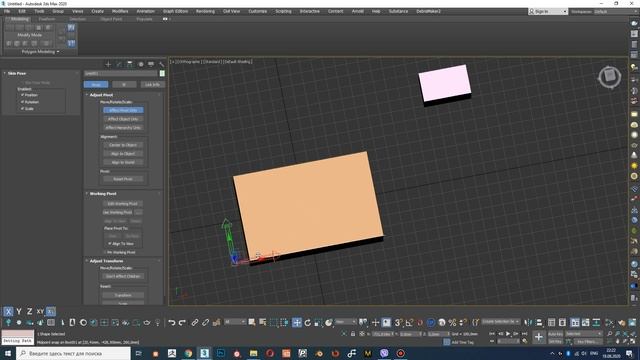
Task: Activate the Bind to Space Warp tool
Action: (216, 322)
